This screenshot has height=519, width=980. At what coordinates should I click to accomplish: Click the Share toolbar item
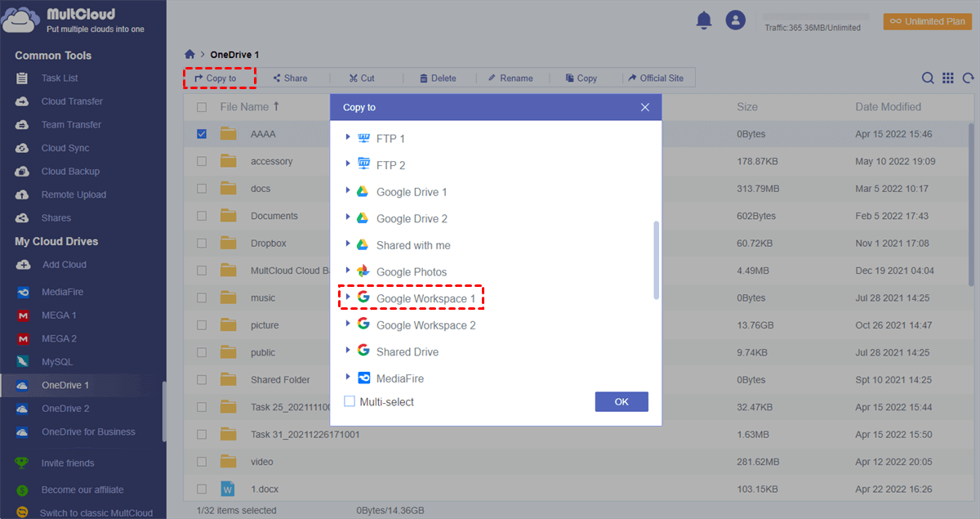291,78
